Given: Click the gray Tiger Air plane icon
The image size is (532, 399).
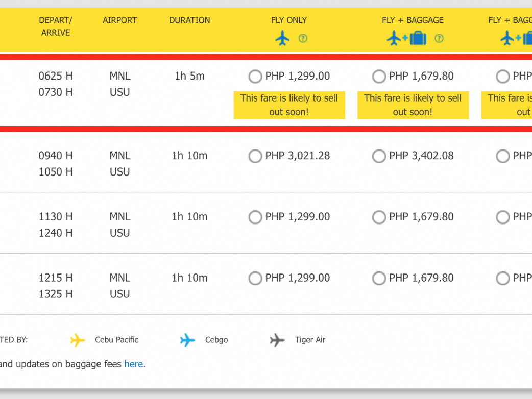Looking at the screenshot, I should (277, 340).
